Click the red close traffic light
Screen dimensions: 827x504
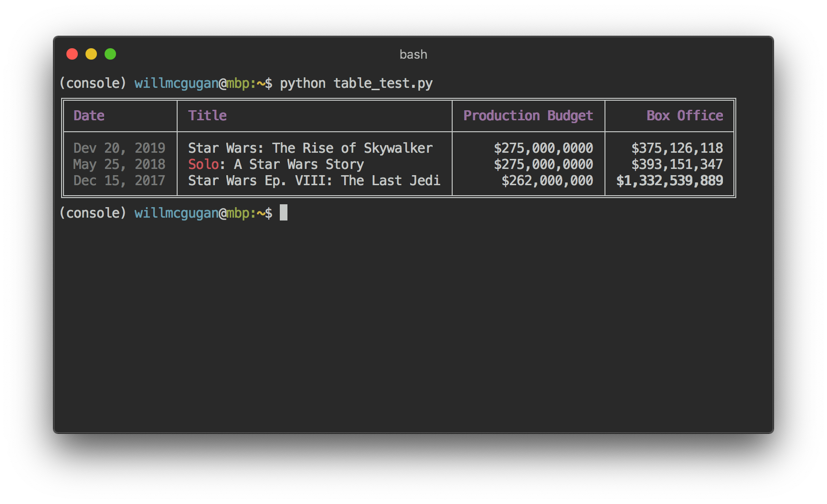(x=72, y=54)
